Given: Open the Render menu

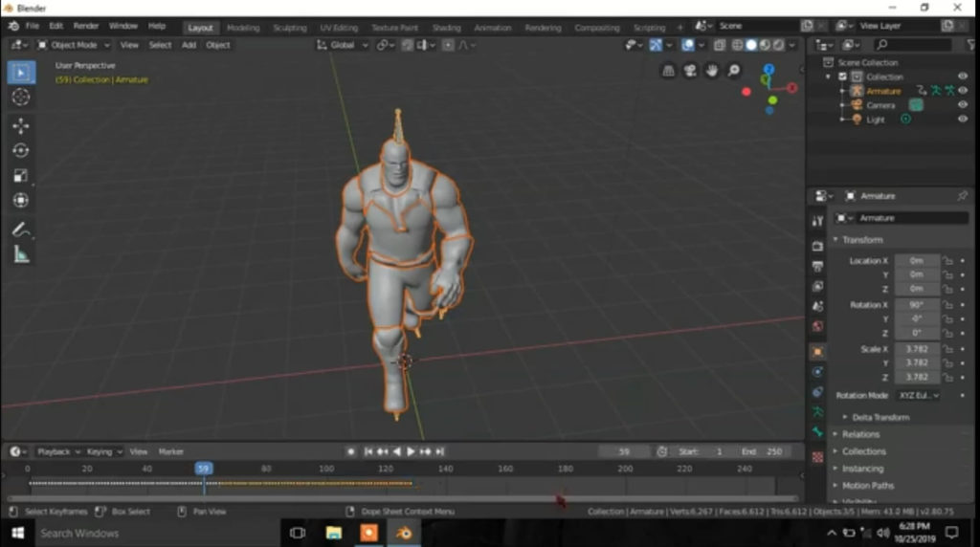Looking at the screenshot, I should click(x=85, y=26).
